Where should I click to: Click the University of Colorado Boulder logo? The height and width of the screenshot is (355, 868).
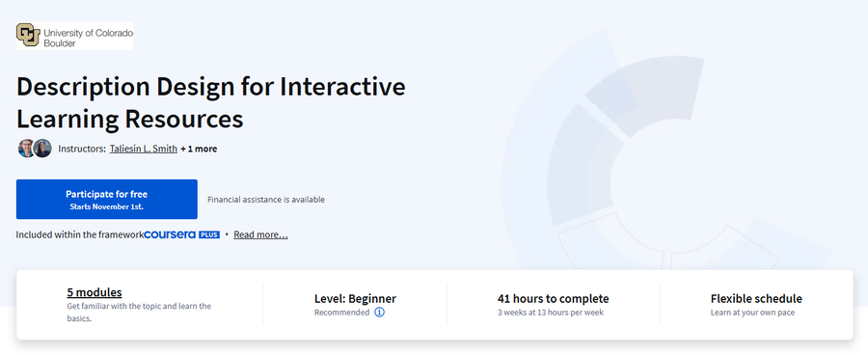[x=74, y=36]
